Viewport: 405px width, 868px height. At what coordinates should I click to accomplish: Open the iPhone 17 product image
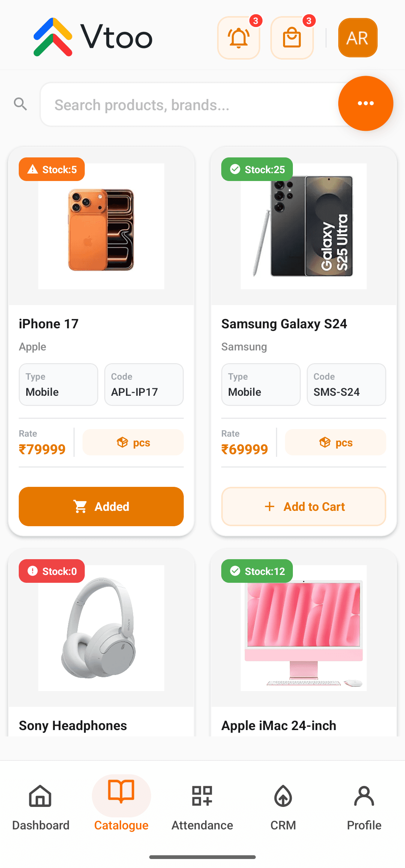101,226
